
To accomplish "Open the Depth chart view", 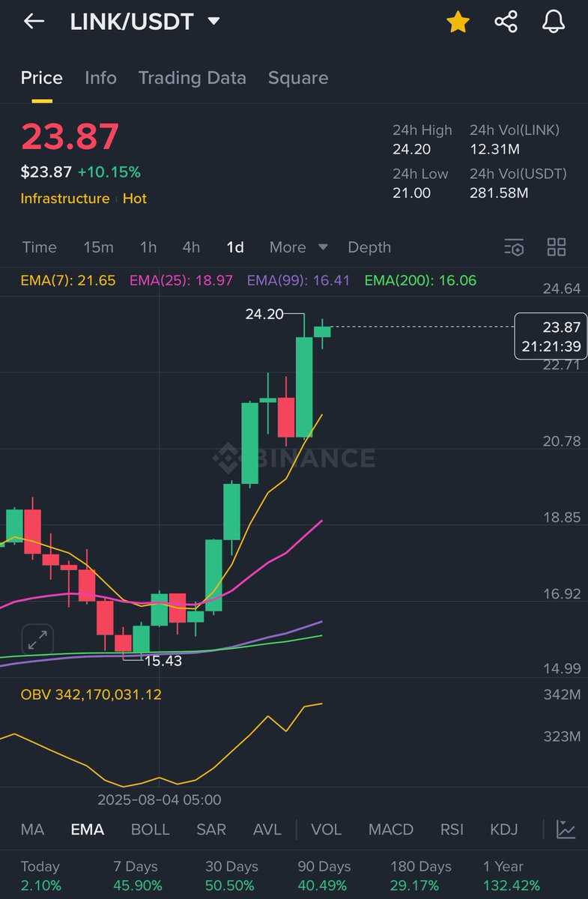I will (369, 247).
